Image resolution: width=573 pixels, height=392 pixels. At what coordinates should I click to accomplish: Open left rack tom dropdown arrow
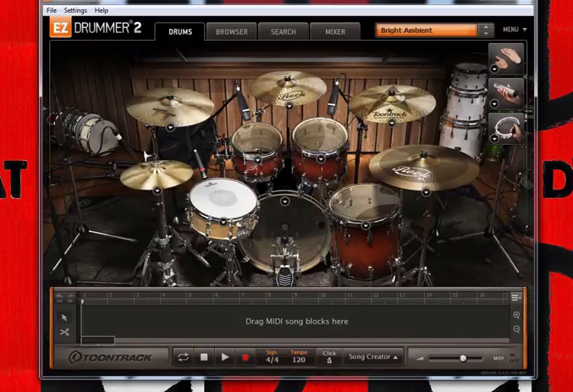click(257, 160)
